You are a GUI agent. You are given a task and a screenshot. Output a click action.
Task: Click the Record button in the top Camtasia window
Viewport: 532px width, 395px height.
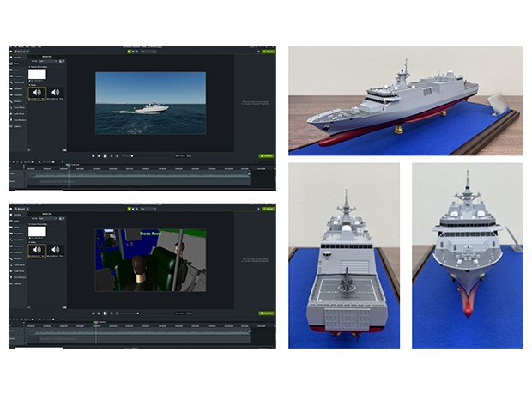17,51
